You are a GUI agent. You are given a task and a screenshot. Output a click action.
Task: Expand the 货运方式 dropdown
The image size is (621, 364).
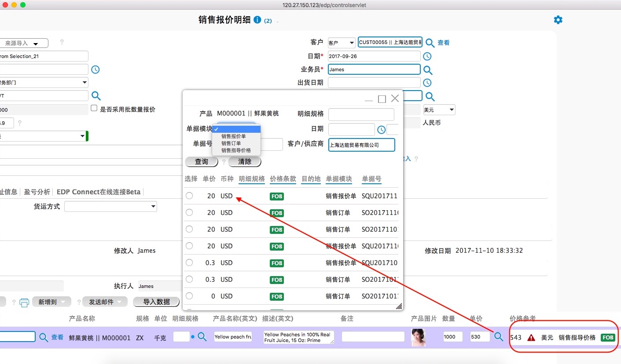click(110, 206)
